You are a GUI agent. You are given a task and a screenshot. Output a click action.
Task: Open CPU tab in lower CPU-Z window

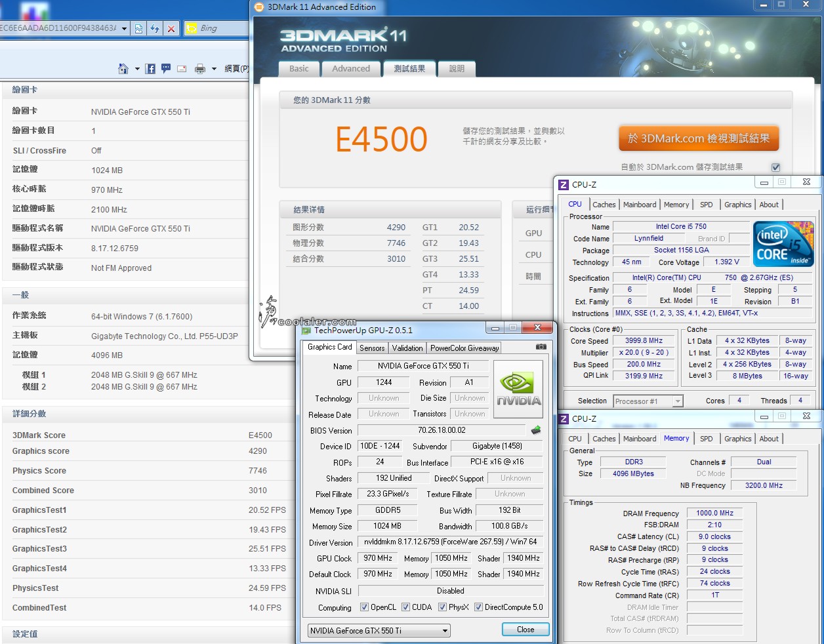click(x=575, y=439)
